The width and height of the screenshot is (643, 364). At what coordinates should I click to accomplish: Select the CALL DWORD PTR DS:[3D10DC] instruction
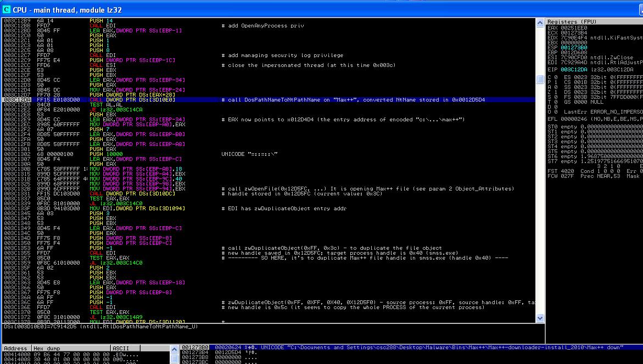tap(132, 193)
